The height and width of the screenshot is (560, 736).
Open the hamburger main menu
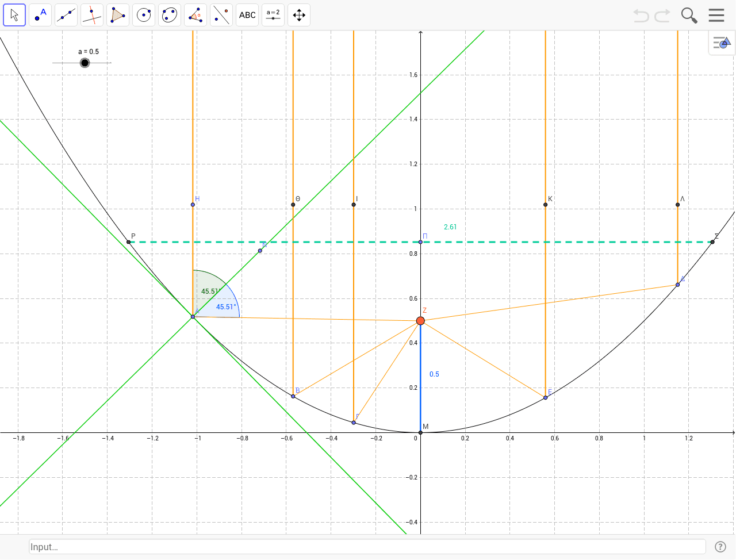coord(716,15)
